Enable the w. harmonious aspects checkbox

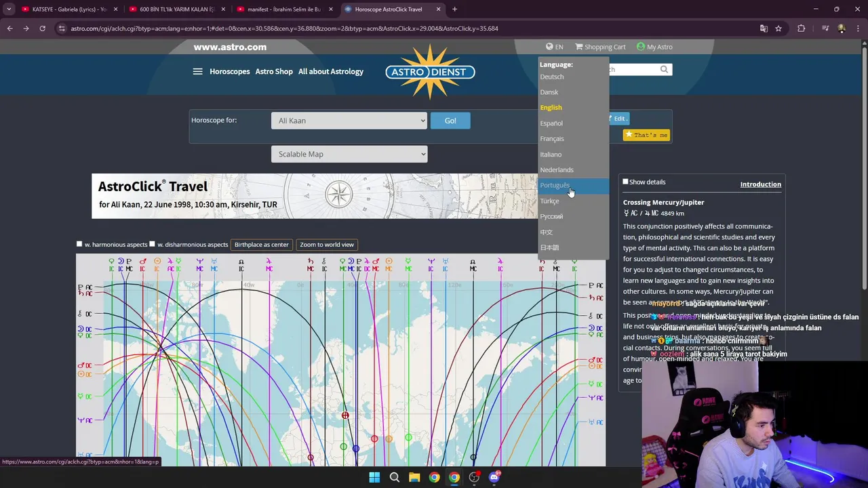(x=79, y=244)
